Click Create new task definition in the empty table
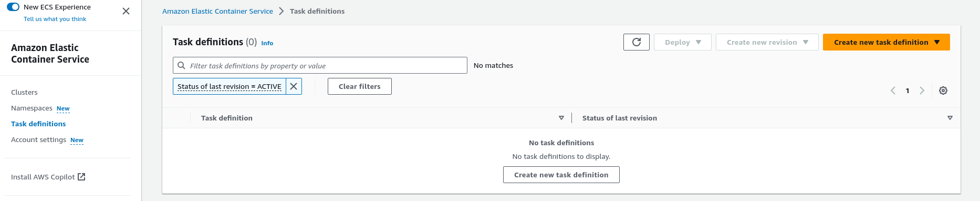 561,175
